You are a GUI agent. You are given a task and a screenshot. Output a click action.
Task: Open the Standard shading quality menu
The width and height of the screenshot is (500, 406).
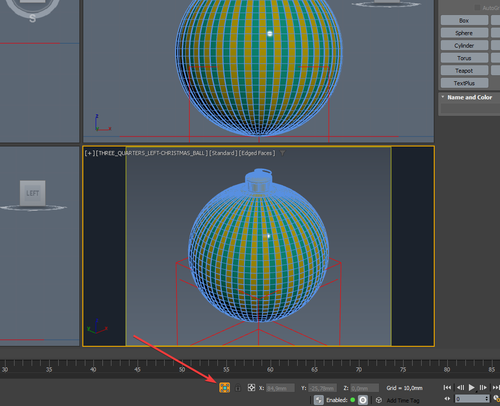click(x=223, y=153)
